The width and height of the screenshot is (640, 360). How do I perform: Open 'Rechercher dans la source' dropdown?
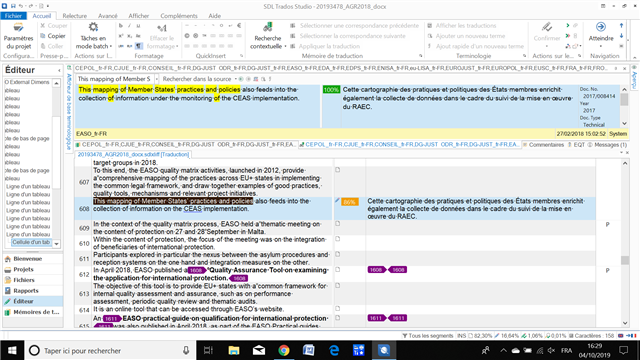coord(236,79)
